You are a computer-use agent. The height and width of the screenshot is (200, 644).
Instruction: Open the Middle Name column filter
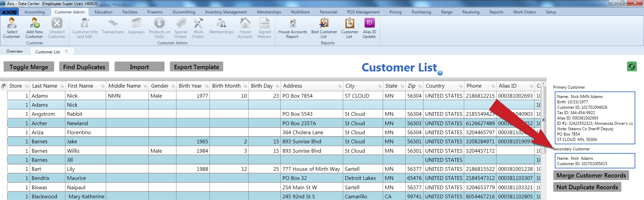pyautogui.click(x=145, y=86)
